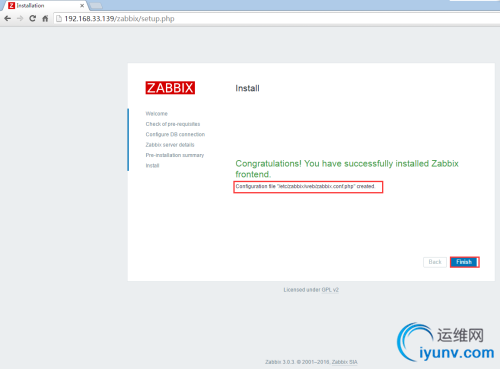This screenshot has width=500, height=369.
Task: Focus the address bar with setup.php URL
Action: pos(277,19)
